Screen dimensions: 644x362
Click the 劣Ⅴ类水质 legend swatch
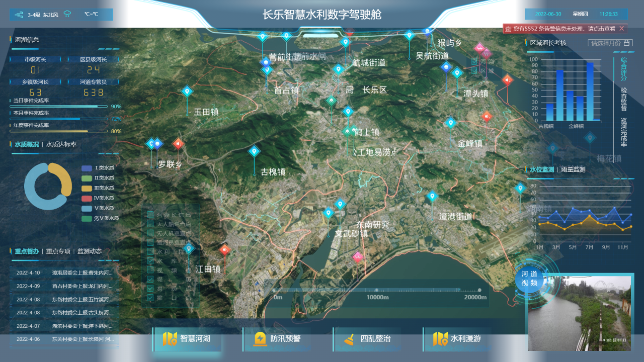(87, 218)
